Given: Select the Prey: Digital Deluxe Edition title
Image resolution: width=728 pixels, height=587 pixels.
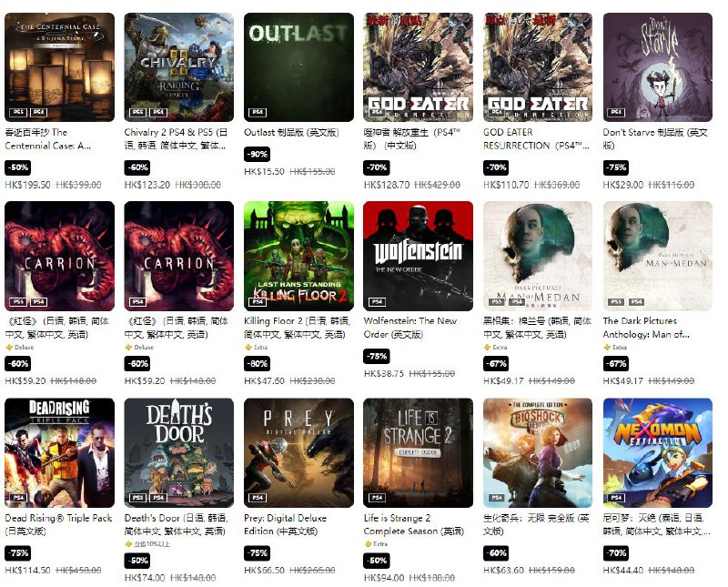Looking at the screenshot, I should (285, 524).
